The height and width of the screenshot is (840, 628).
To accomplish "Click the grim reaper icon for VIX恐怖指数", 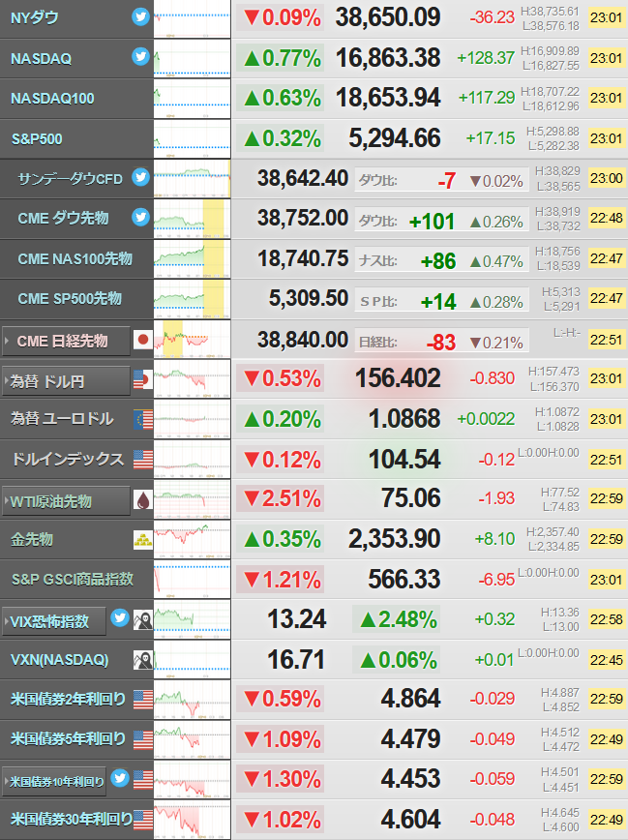I will [x=143, y=619].
